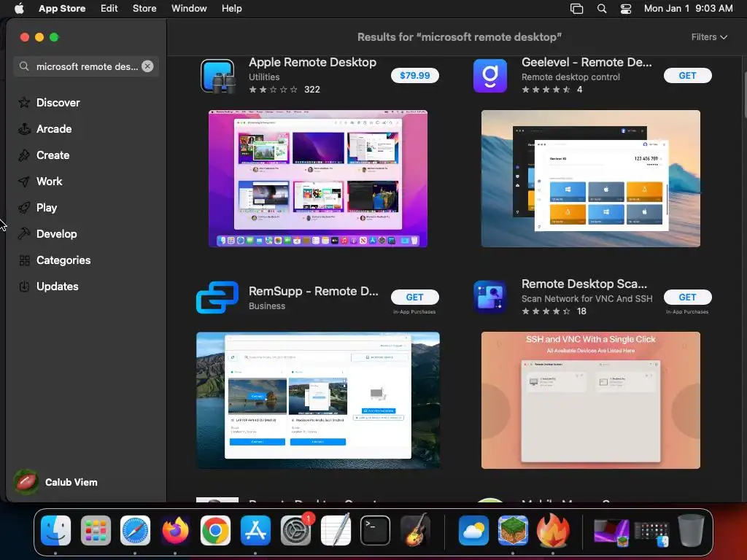
Task: Click the search field with microsoft remote desktop
Action: [86, 66]
